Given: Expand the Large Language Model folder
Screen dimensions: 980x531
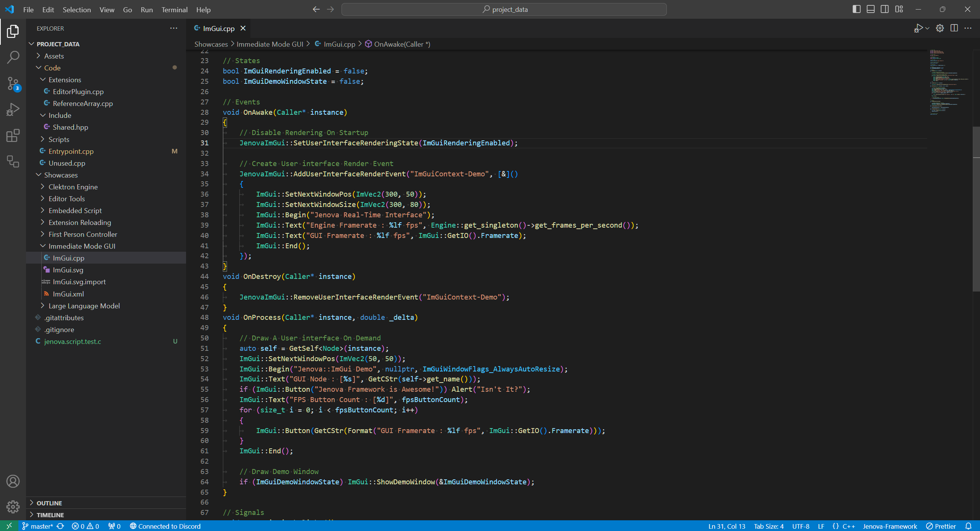Looking at the screenshot, I should 106,306.
